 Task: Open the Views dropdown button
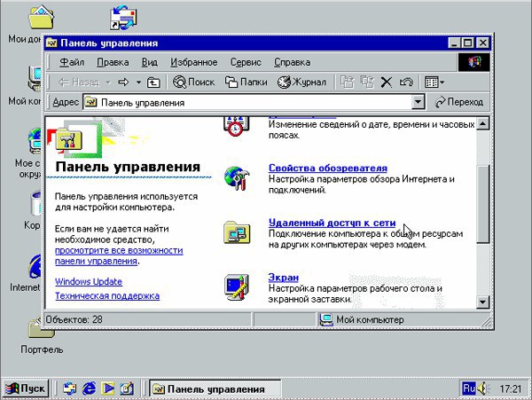pyautogui.click(x=434, y=82)
